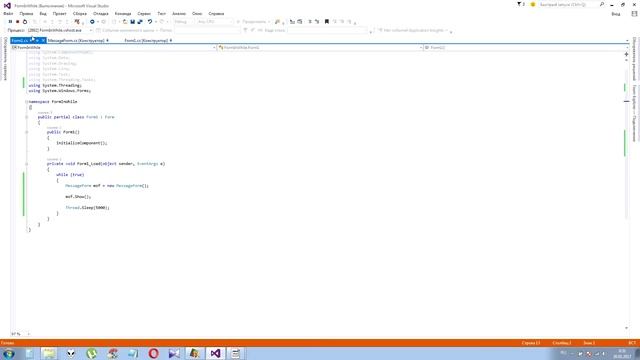Restart the debug session
Viewport: 640px width, 360px height.
click(x=25, y=22)
